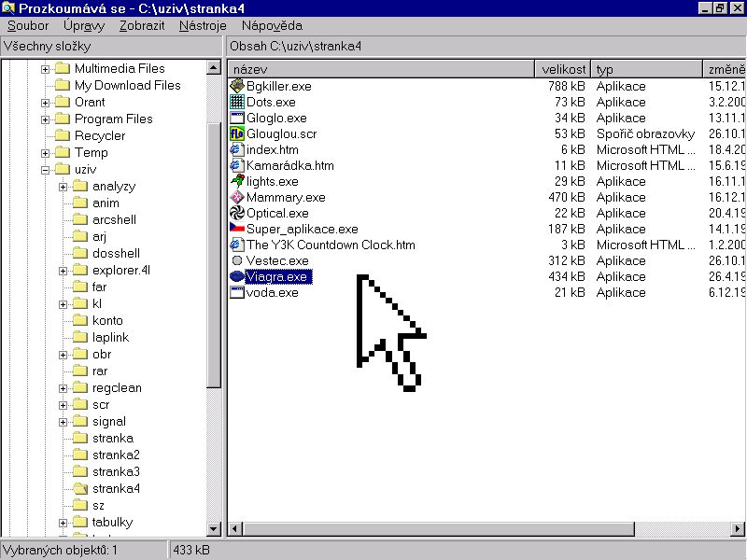Click the Optical.exe spiral icon
This screenshot has height=560, width=747.
[x=237, y=213]
